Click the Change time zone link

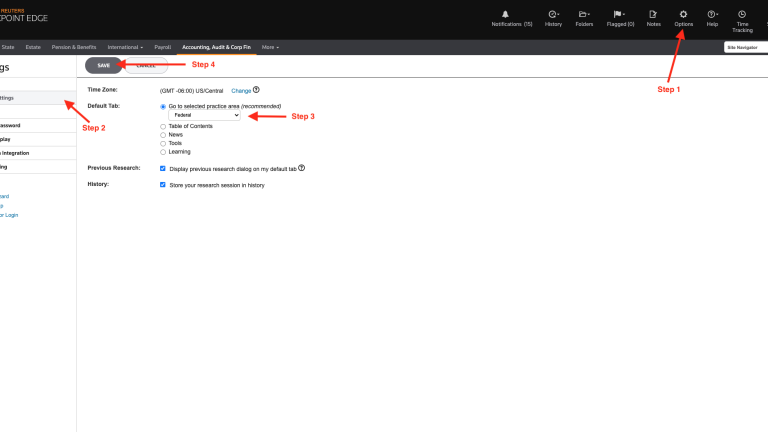[x=241, y=90]
